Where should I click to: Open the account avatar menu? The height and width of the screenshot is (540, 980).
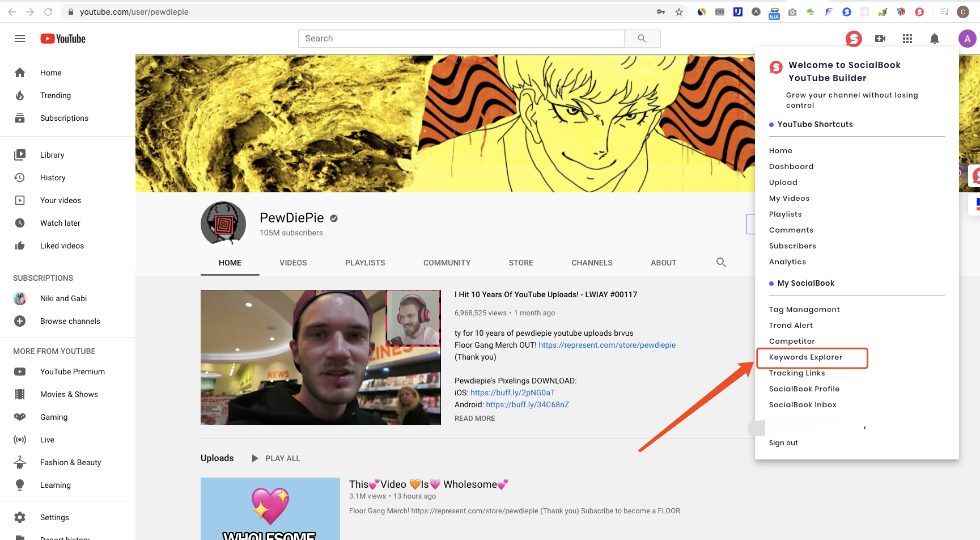pos(967,39)
